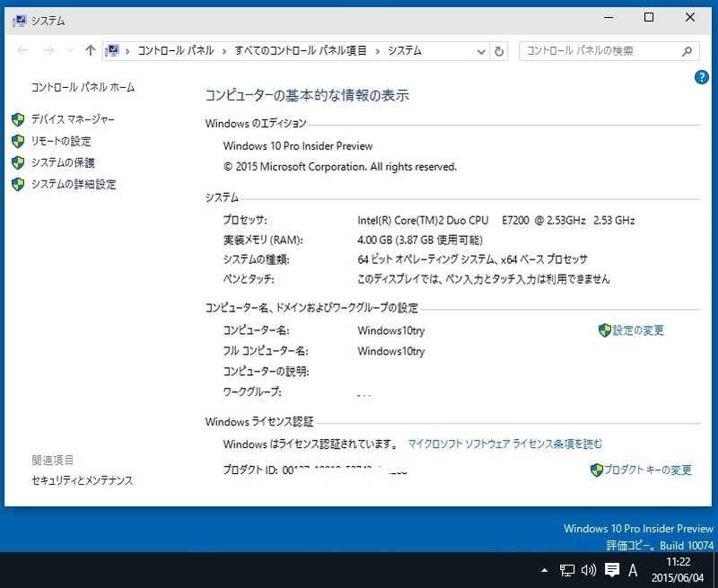The image size is (718, 588).
Task: Open the Action Center notification icon
Action: click(612, 570)
